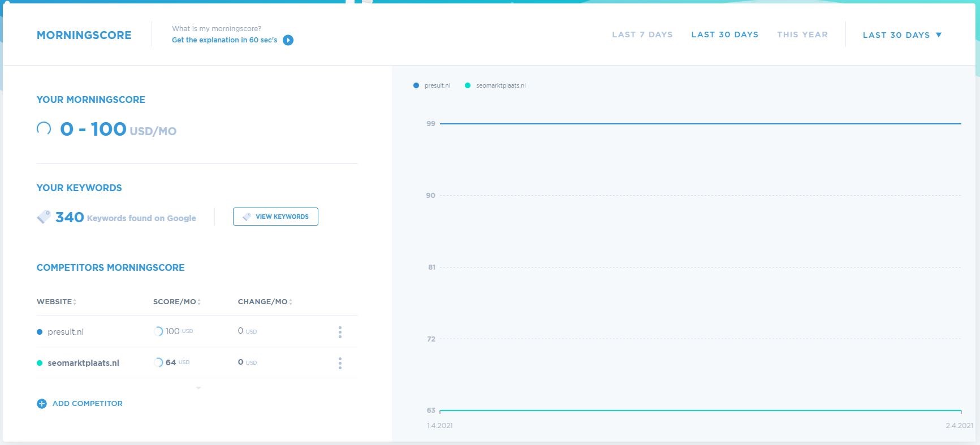Open 'Get the explanation in 60 sec's' link
Screen dimensions: 980x445
click(x=225, y=40)
